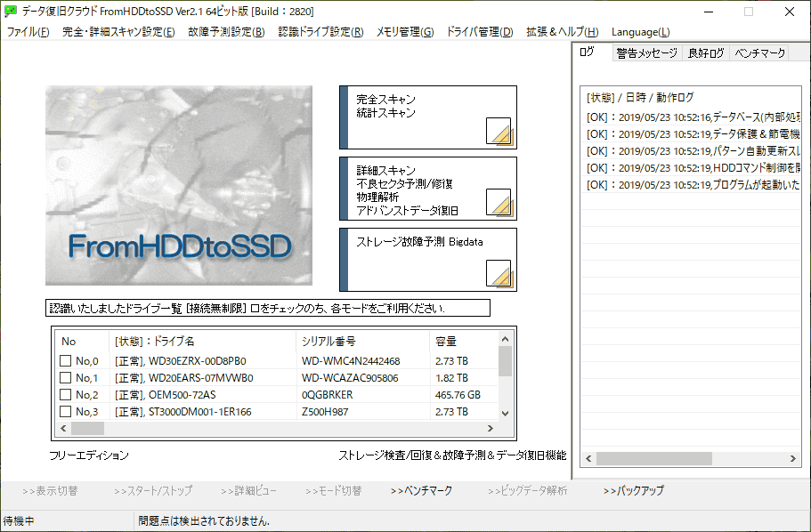Click serial number 0QGBRKER

(x=327, y=395)
